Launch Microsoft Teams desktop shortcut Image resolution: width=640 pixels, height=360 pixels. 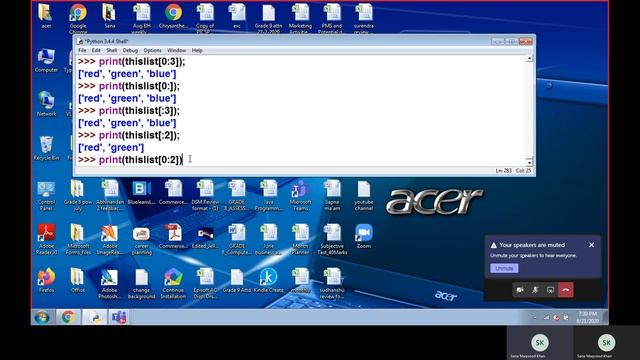[x=300, y=196]
